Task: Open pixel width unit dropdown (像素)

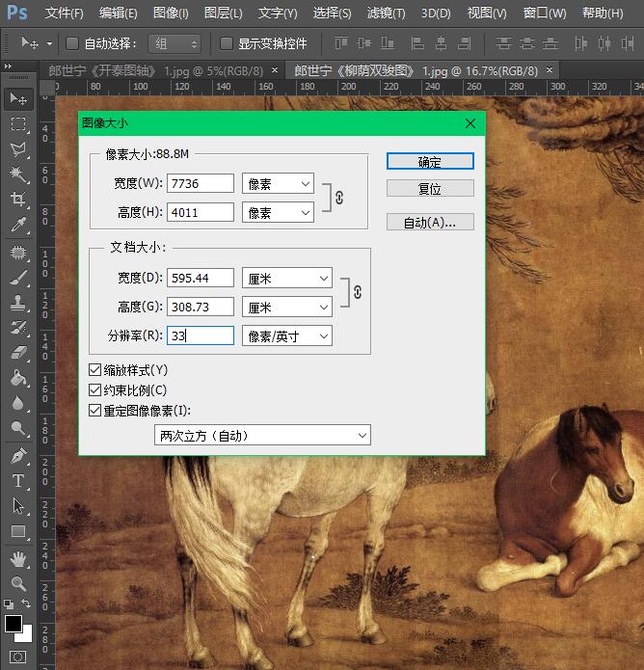Action: pyautogui.click(x=279, y=184)
